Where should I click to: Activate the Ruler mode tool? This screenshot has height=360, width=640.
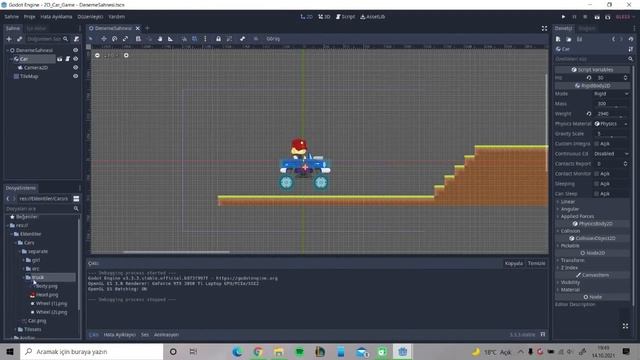point(170,39)
